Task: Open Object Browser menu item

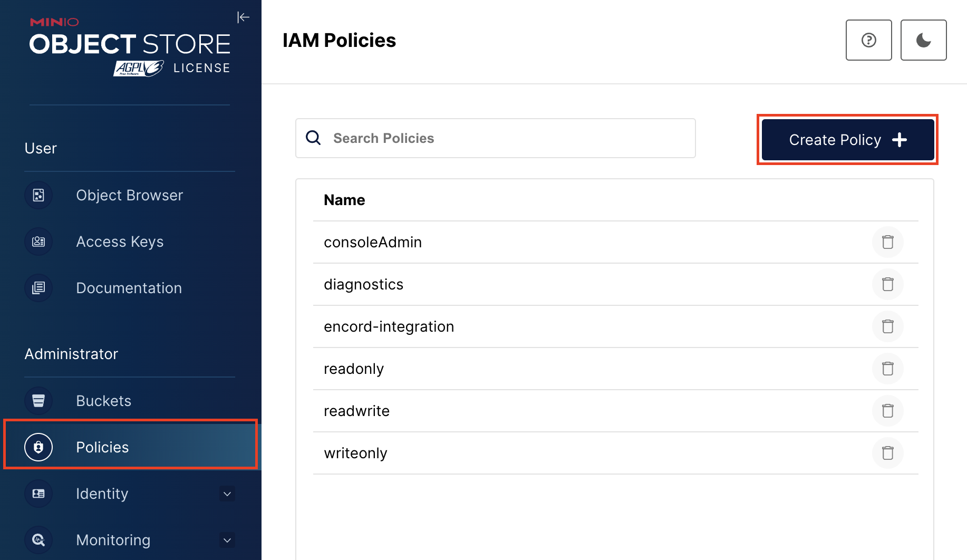Action: pos(130,195)
